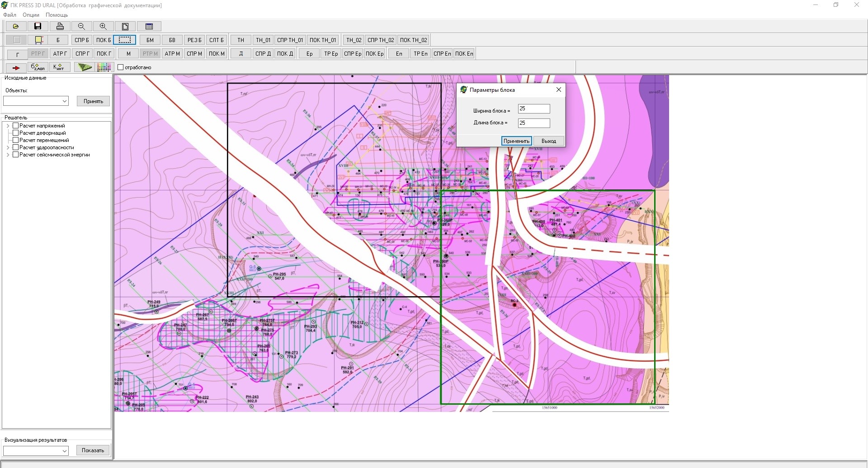Toggle the отработано checkbox
This screenshot has width=868, height=468.
click(121, 67)
